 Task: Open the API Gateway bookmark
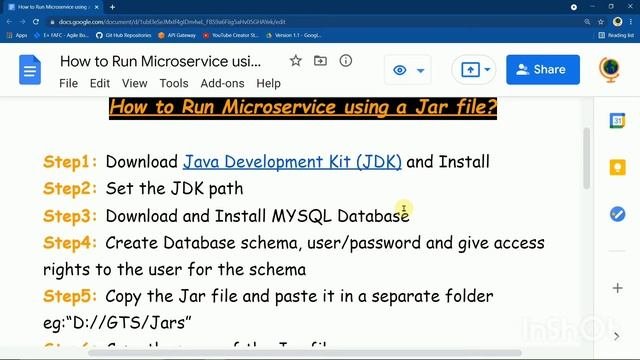click(177, 36)
